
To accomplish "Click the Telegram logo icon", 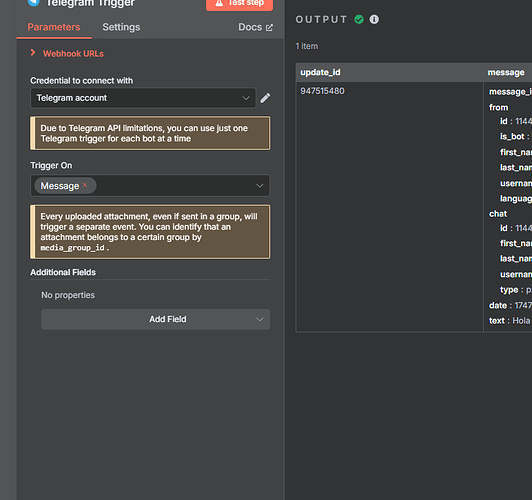I will (33, 3).
